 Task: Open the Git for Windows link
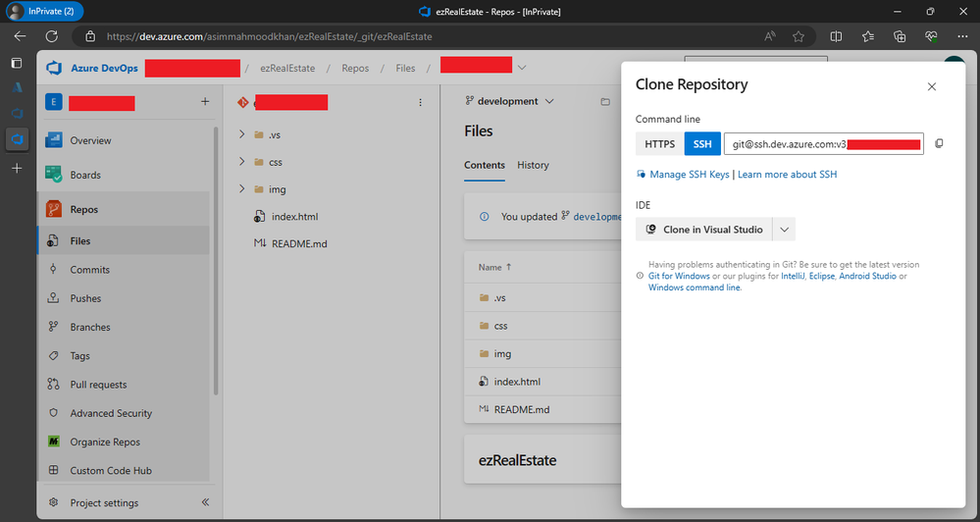click(679, 276)
